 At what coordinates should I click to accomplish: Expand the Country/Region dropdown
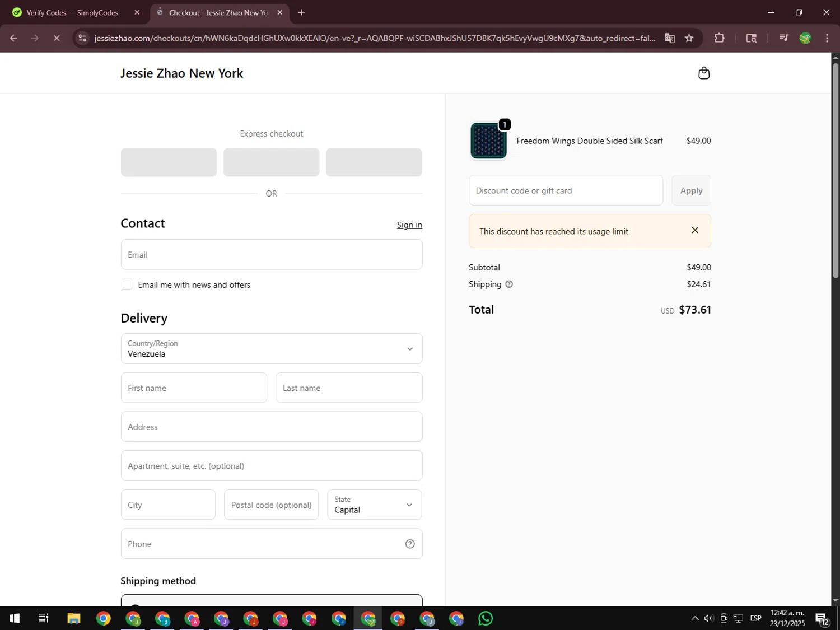pyautogui.click(x=272, y=349)
